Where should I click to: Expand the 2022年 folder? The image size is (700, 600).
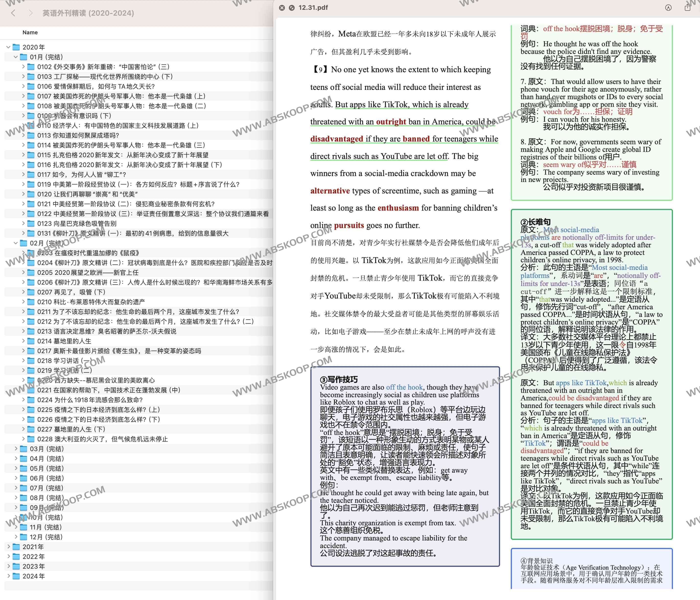9,556
